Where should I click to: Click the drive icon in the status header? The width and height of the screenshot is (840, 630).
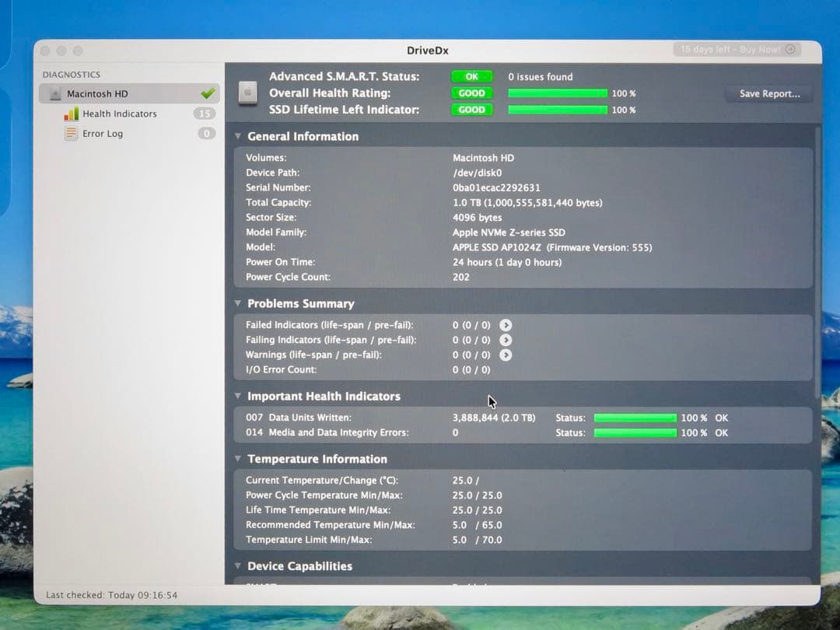coord(247,93)
